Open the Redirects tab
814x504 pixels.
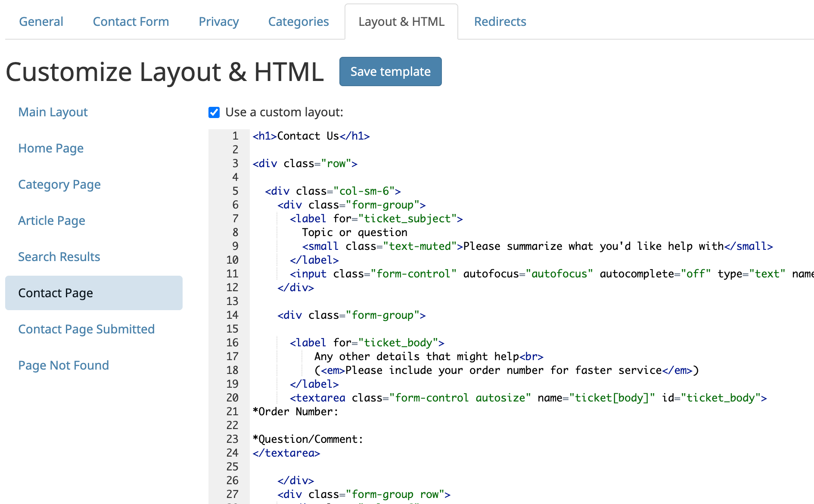click(500, 22)
